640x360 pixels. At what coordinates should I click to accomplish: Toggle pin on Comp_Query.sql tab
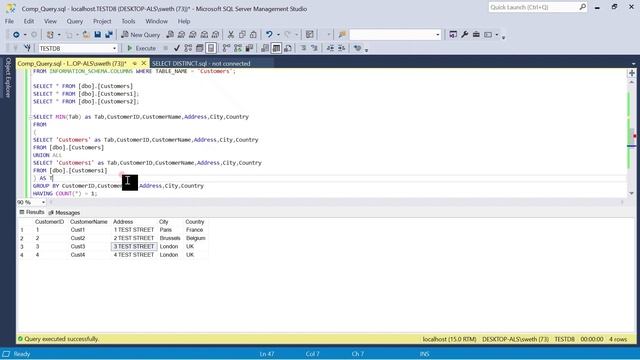135,63
